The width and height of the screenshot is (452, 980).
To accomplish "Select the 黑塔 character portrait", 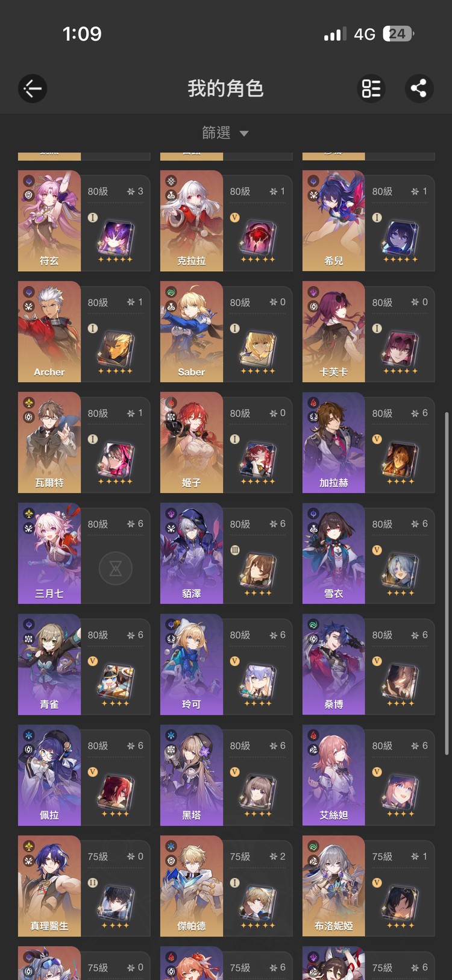I will [x=191, y=775].
